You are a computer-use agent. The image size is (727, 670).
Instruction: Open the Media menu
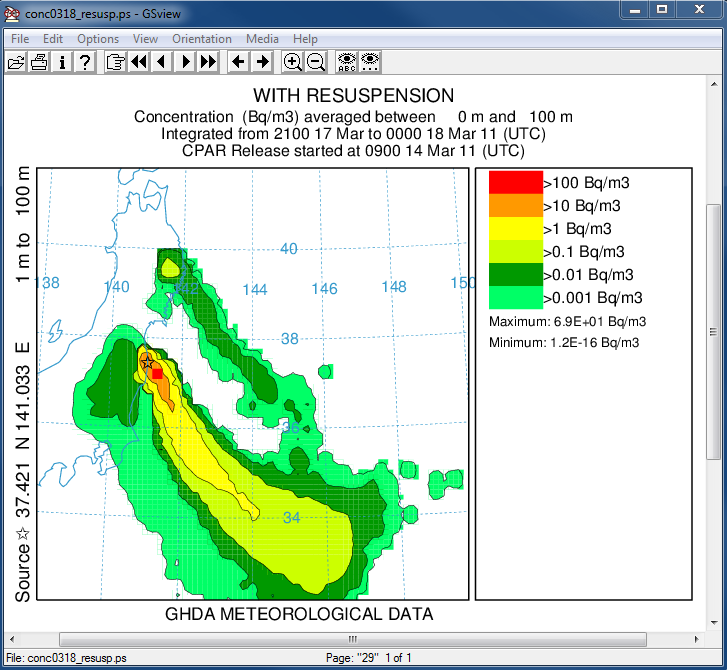(262, 39)
